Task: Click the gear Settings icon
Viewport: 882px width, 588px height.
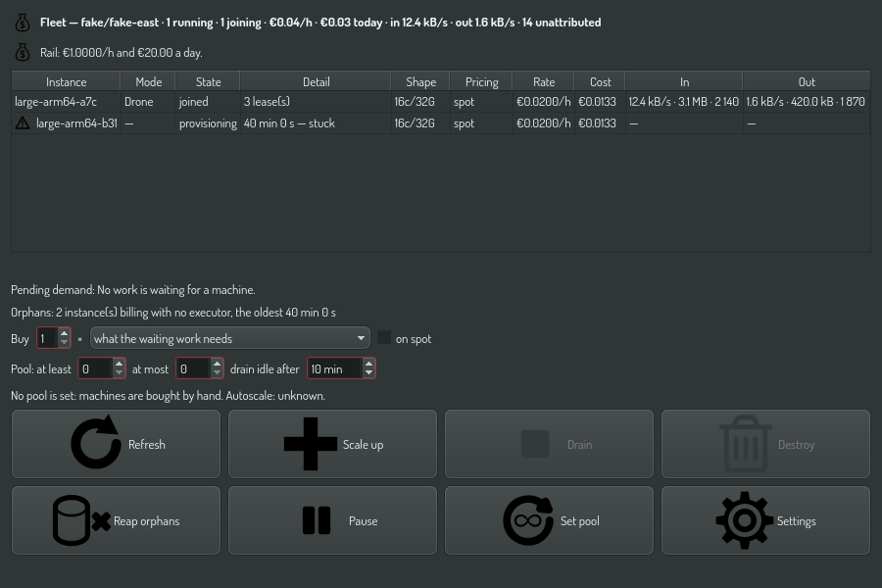Action: (x=744, y=520)
